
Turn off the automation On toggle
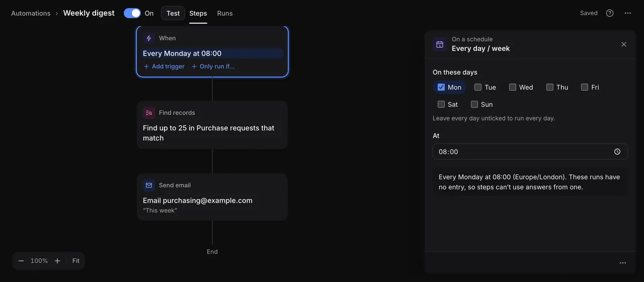tap(132, 13)
